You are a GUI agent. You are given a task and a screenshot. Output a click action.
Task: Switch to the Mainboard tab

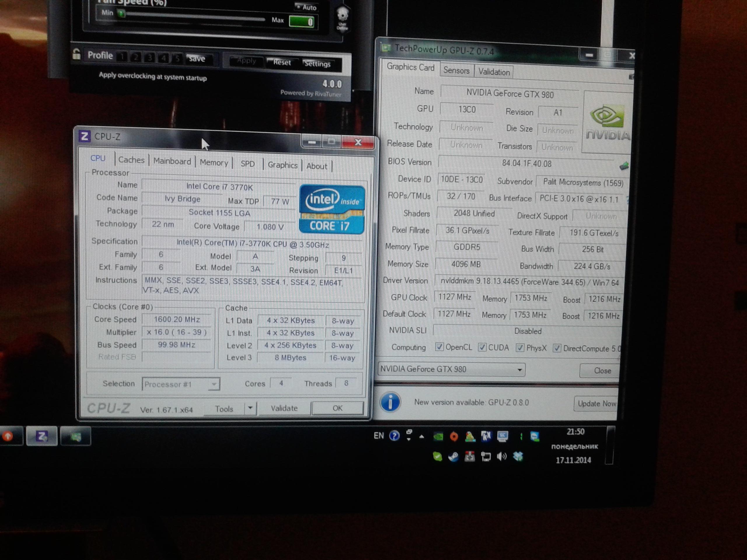[x=172, y=161]
